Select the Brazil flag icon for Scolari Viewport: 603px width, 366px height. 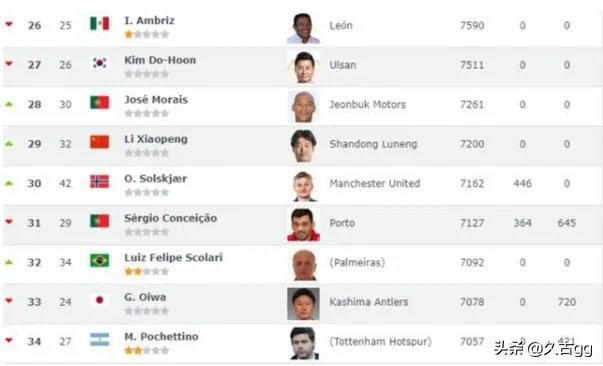(100, 260)
